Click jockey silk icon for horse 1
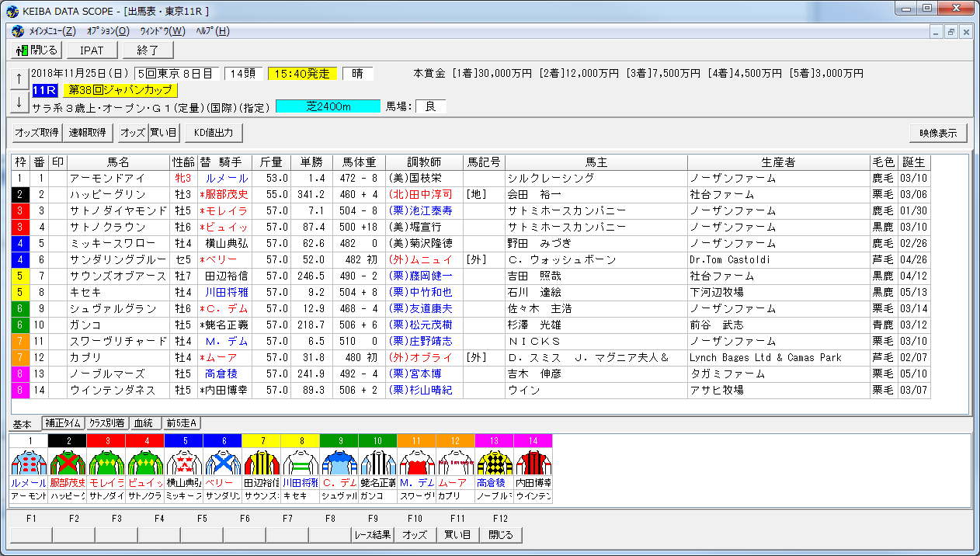Screen dimensions: 980x556 tap(29, 463)
